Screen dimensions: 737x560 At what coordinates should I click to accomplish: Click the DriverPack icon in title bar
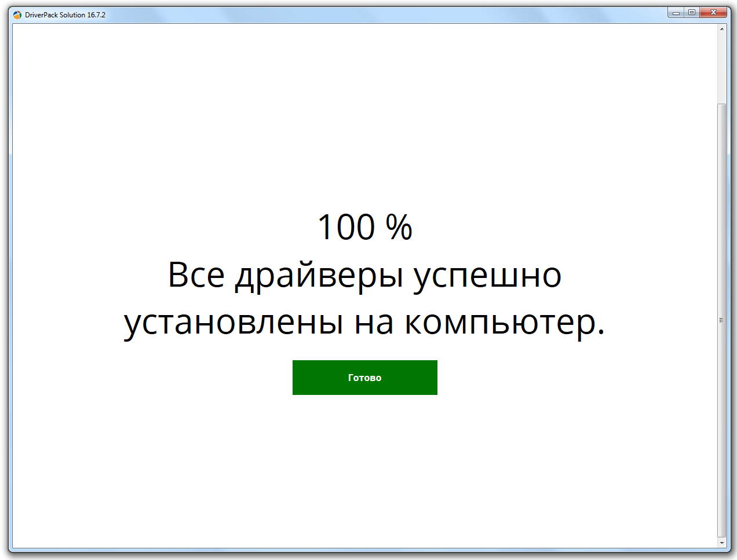tap(17, 15)
